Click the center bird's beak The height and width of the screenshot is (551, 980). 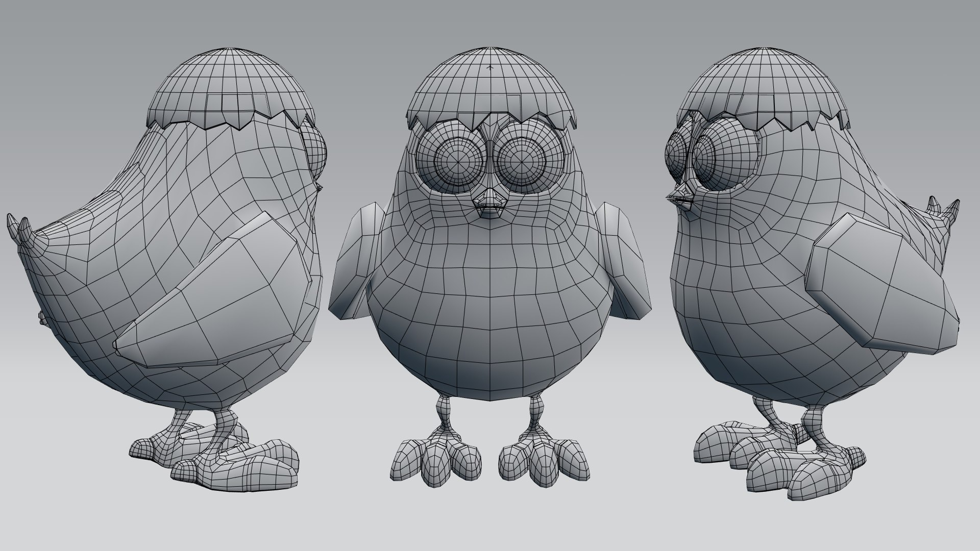490,202
